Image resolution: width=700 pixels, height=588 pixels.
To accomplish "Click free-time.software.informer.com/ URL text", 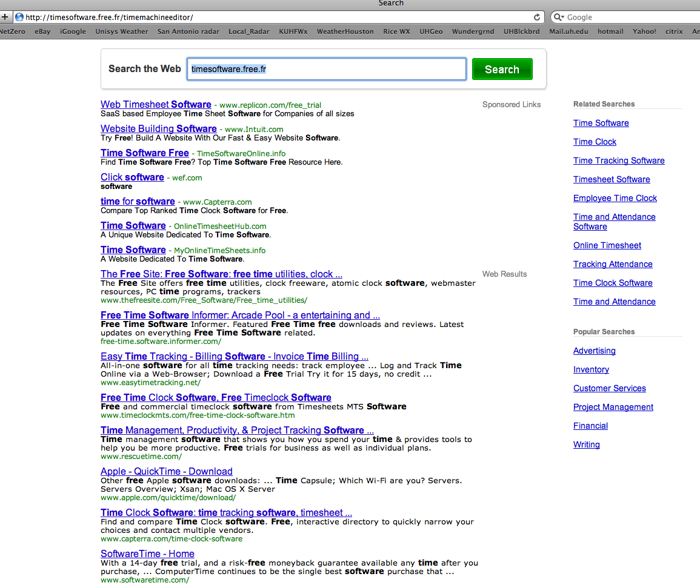I will (161, 342).
